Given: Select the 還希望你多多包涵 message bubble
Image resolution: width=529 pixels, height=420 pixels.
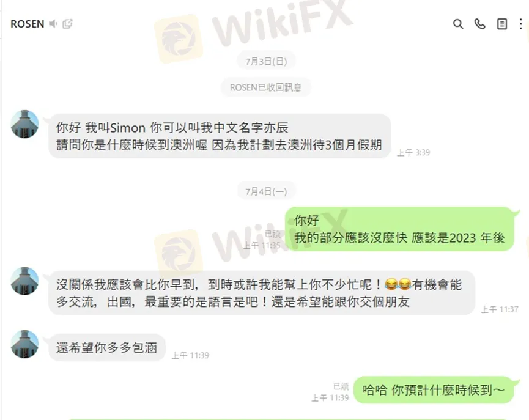Looking at the screenshot, I should pos(107,347).
